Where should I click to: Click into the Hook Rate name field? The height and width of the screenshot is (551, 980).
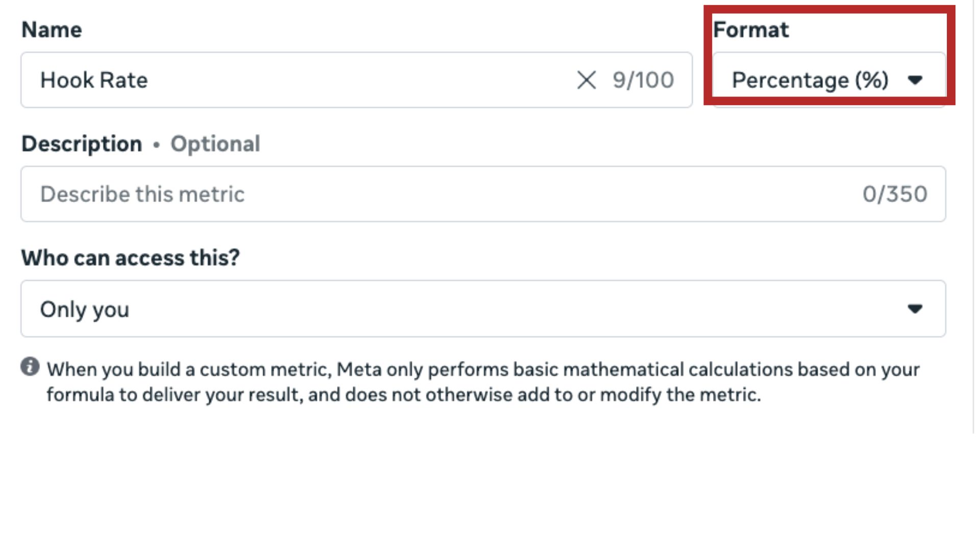306,80
